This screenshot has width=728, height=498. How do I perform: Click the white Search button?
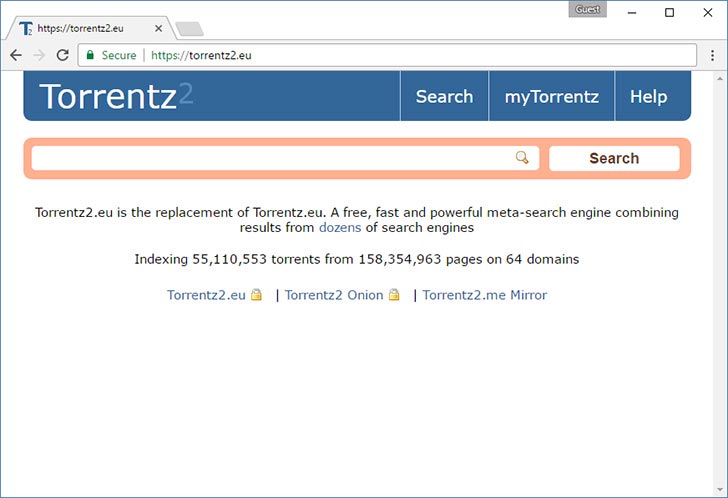[x=614, y=158]
